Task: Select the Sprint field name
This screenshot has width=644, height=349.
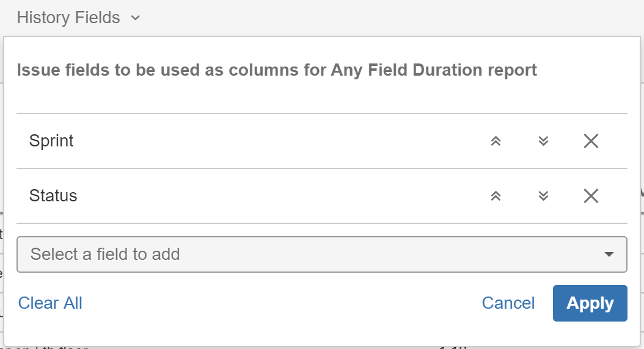Action: (x=51, y=141)
